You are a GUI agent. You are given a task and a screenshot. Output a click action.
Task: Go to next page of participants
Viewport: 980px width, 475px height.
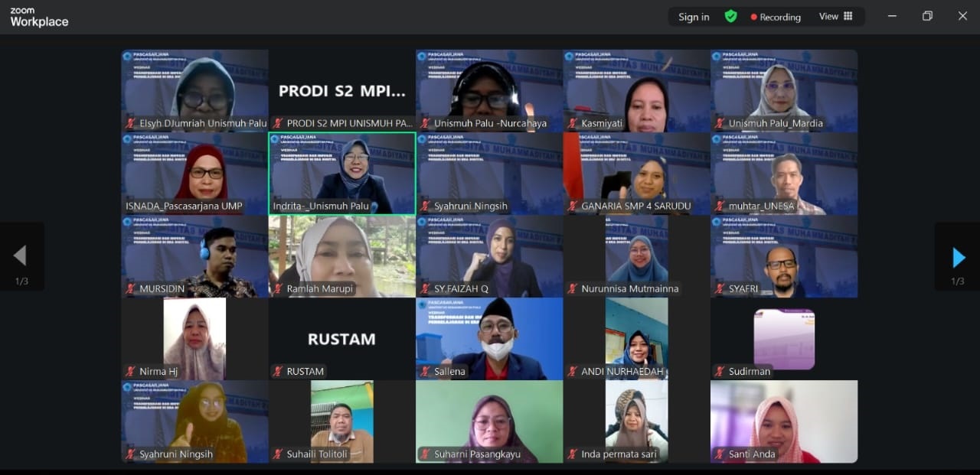coord(958,257)
